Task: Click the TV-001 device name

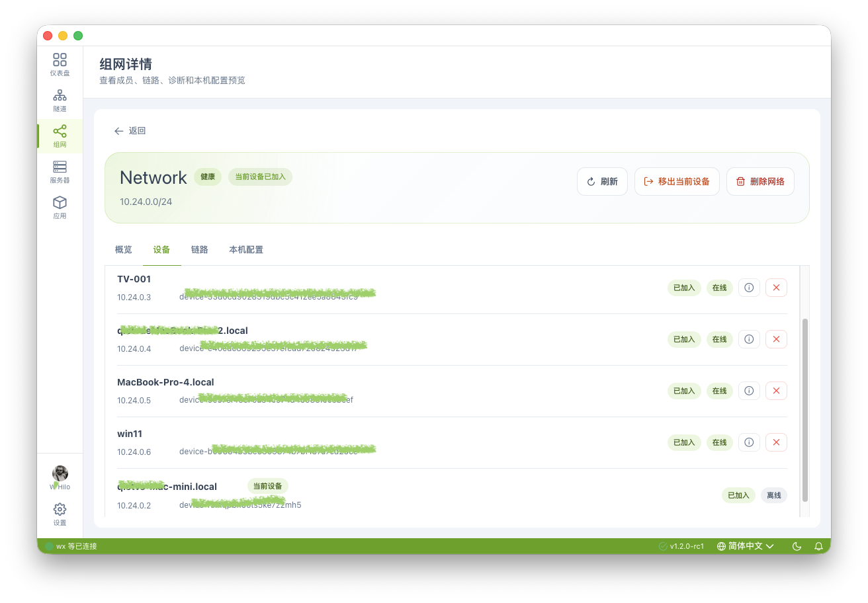Action: 134,279
